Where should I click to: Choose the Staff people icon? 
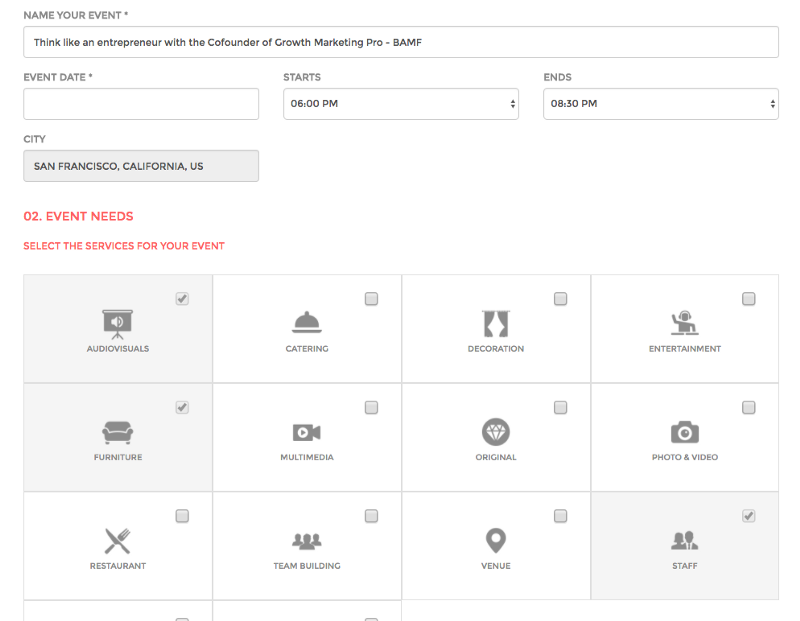click(x=685, y=540)
